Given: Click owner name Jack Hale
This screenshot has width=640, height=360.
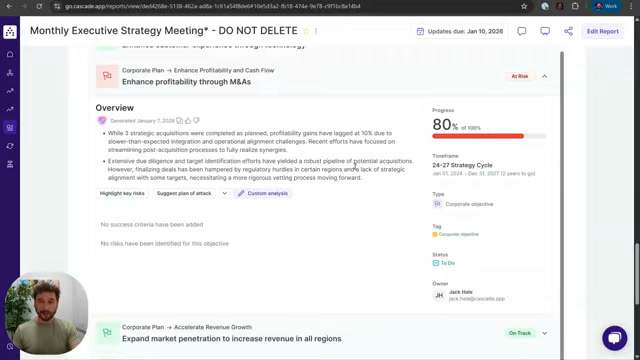Looking at the screenshot, I should (460, 292).
